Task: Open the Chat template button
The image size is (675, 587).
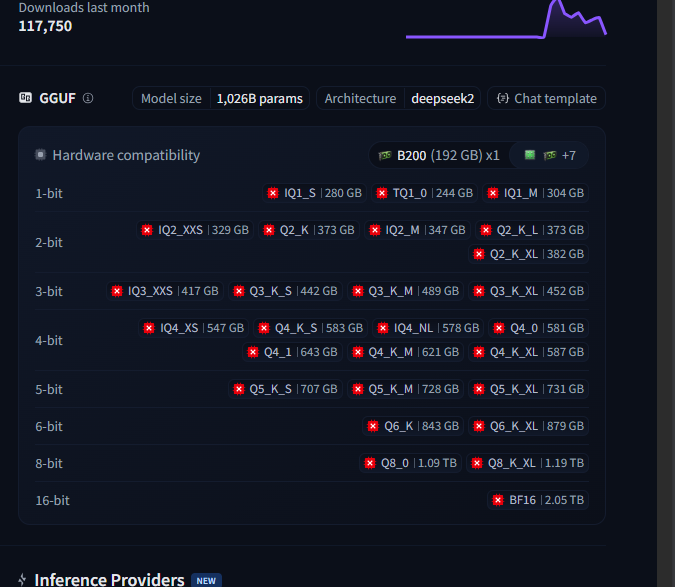Action: pyautogui.click(x=546, y=98)
